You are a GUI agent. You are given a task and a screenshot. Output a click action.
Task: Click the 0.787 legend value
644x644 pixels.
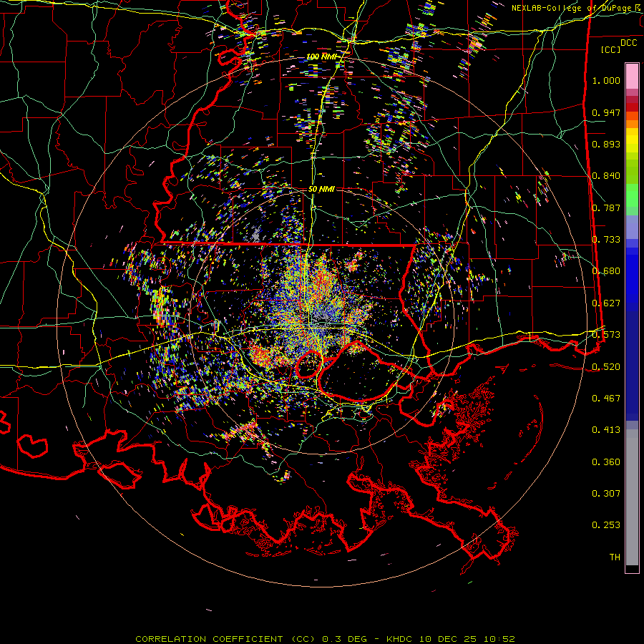point(606,208)
